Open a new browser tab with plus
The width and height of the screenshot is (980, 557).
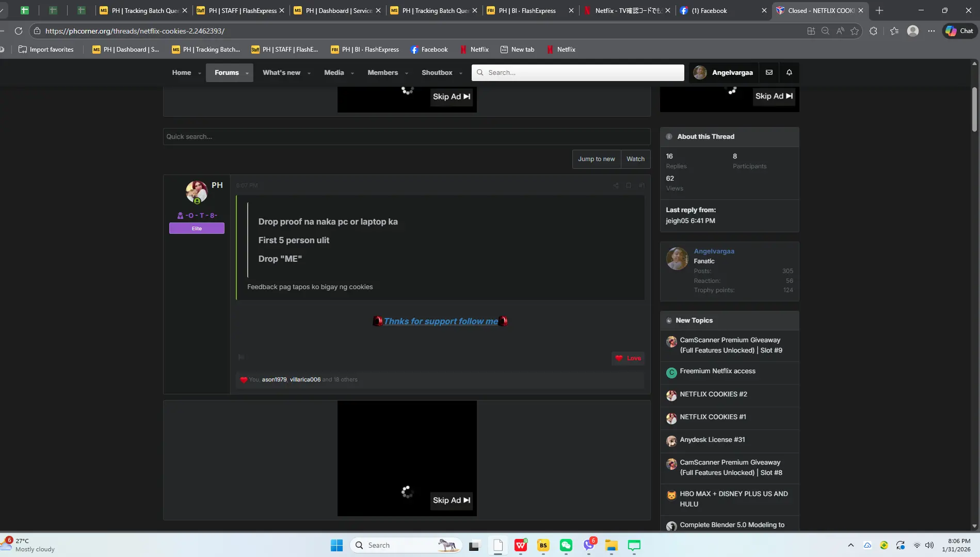[879, 10]
